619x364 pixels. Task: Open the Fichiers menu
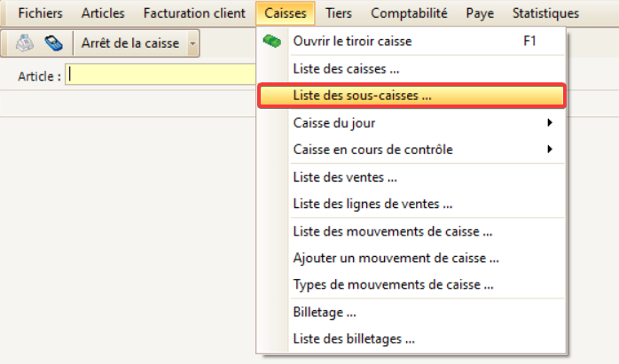(x=40, y=13)
